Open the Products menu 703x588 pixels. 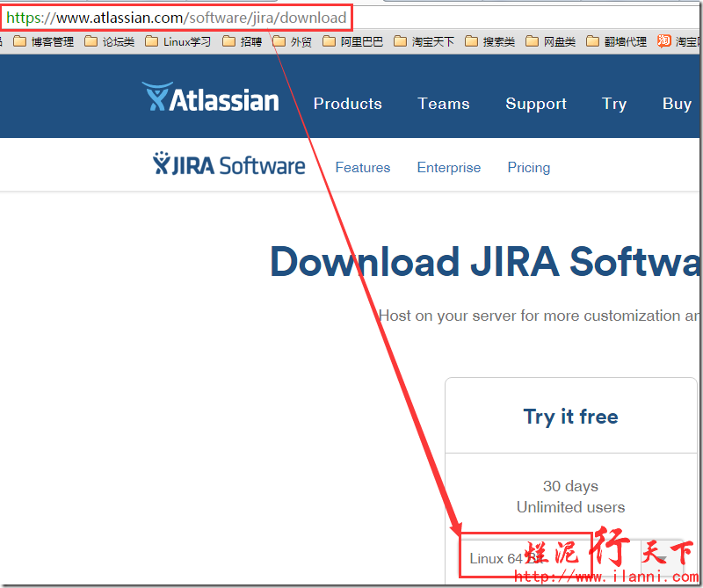click(347, 104)
